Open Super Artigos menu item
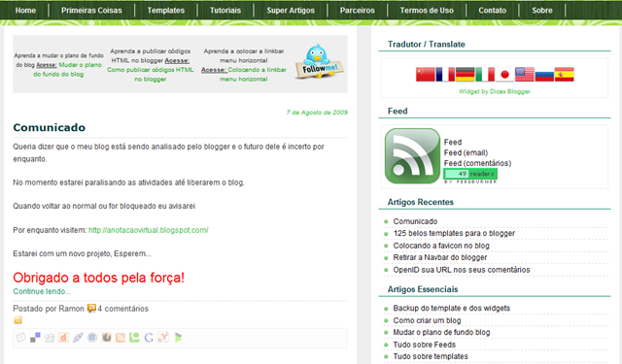The image size is (622, 364). (291, 11)
